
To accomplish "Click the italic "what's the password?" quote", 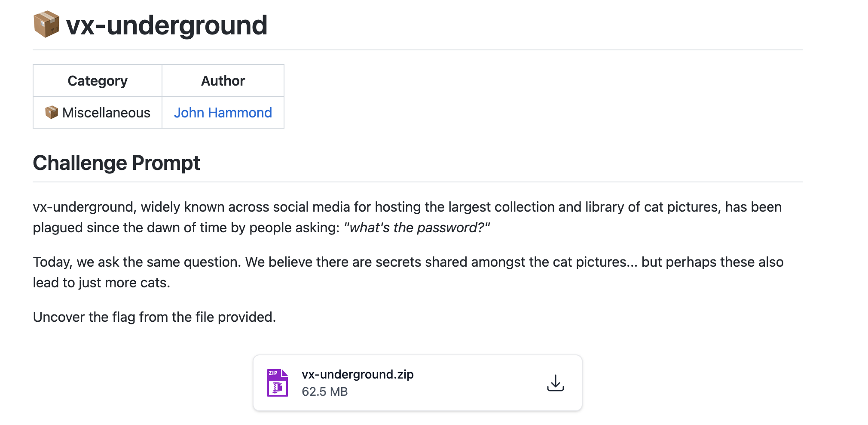I will click(416, 228).
